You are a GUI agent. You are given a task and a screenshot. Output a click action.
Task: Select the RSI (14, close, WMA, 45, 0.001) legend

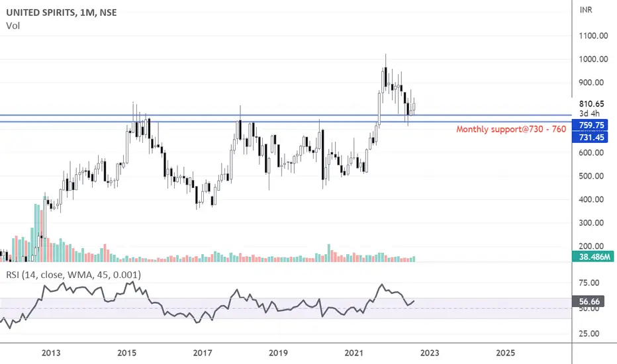73,275
